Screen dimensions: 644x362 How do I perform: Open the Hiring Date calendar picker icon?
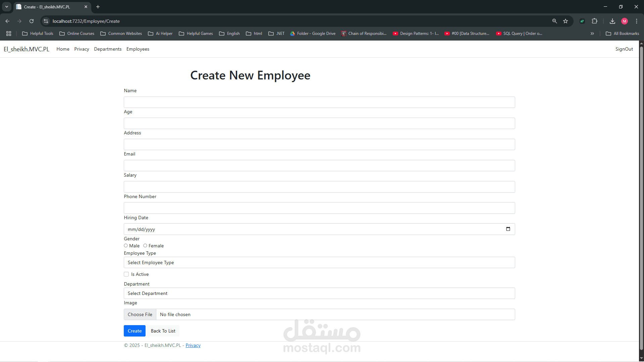click(x=508, y=229)
